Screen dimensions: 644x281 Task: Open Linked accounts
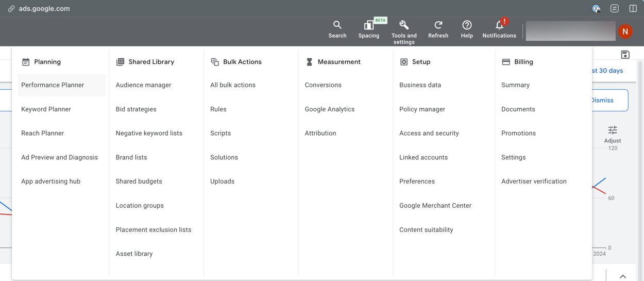click(x=423, y=157)
